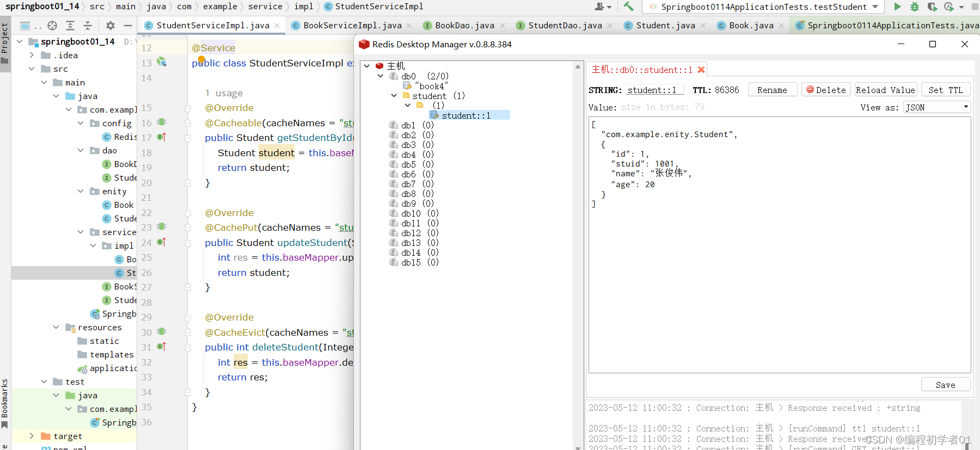Click Select Opened File target icon
This screenshot has width=980, height=450.
point(52,26)
